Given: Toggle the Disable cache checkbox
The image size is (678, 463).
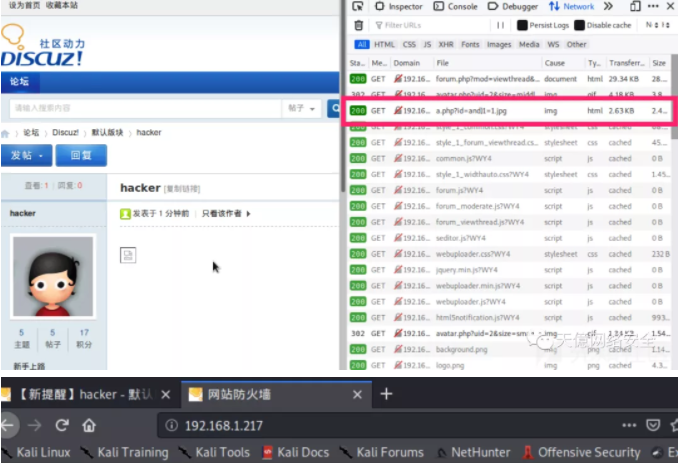Looking at the screenshot, I should (x=581, y=26).
